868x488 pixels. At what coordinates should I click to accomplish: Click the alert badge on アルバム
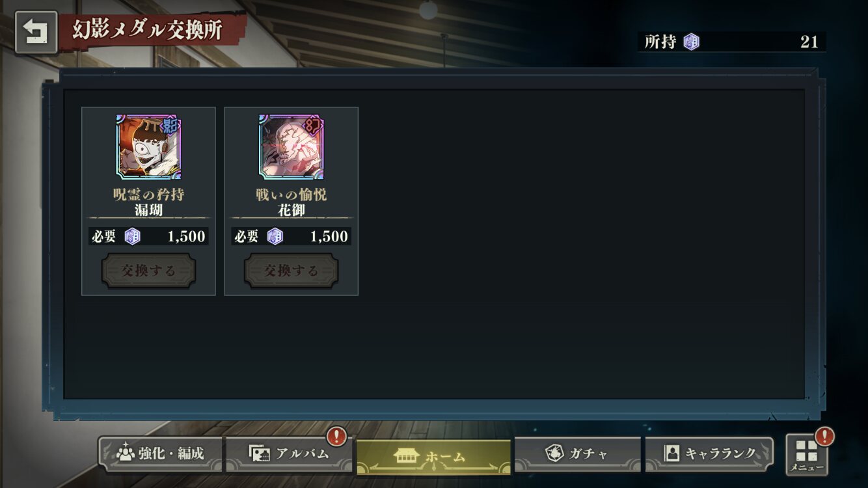tap(336, 435)
